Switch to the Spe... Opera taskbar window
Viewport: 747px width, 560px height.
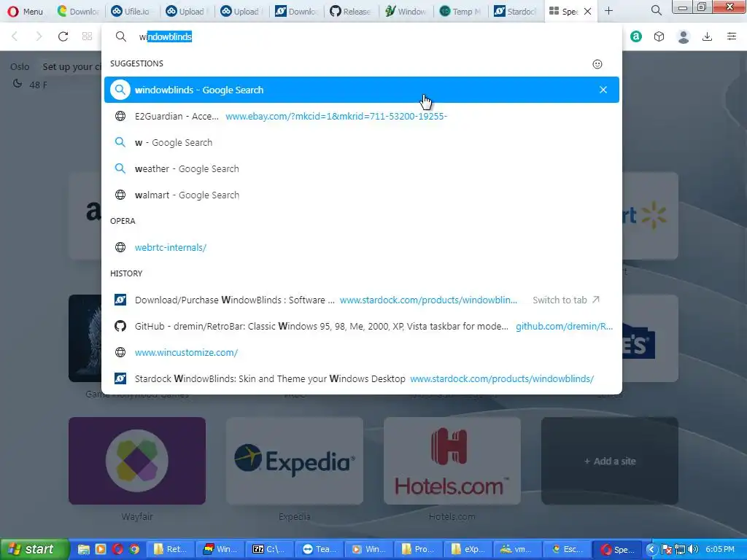(617, 549)
